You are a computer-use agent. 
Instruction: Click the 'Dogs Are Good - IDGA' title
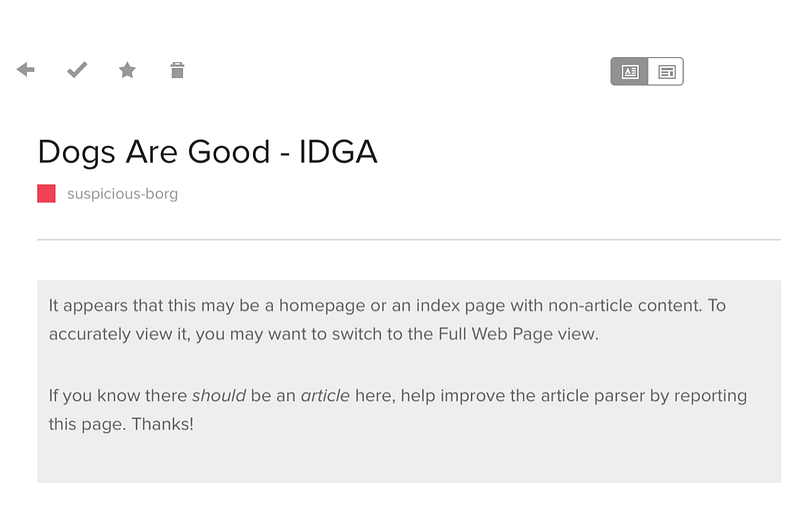point(207,152)
